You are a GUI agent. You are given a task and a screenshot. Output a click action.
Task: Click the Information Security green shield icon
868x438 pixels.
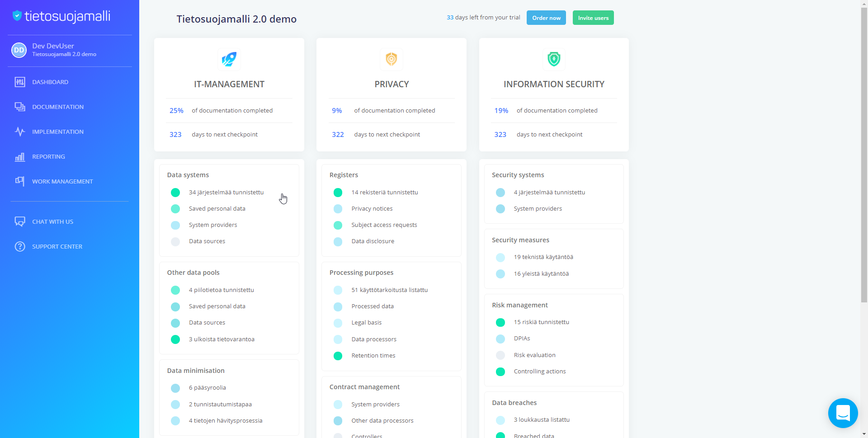click(554, 59)
